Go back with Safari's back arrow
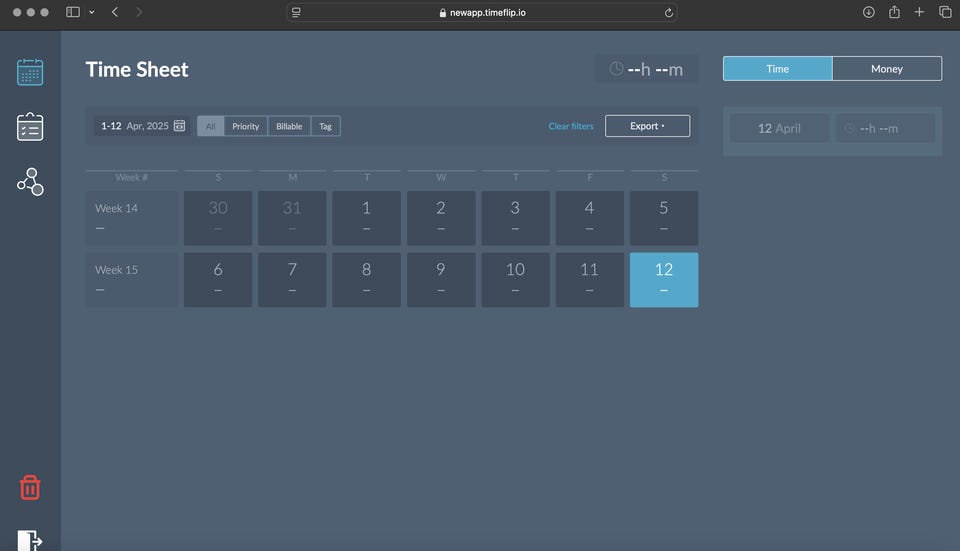 [x=115, y=12]
